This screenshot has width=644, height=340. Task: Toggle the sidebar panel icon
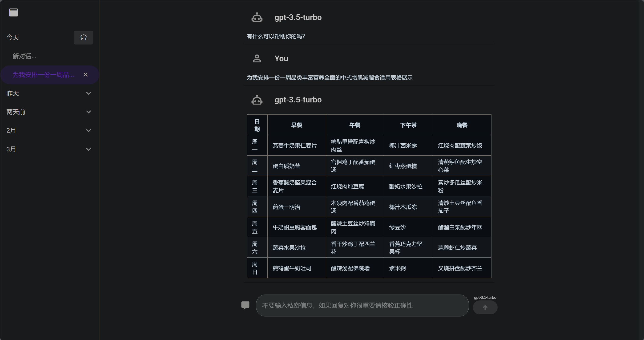13,12
